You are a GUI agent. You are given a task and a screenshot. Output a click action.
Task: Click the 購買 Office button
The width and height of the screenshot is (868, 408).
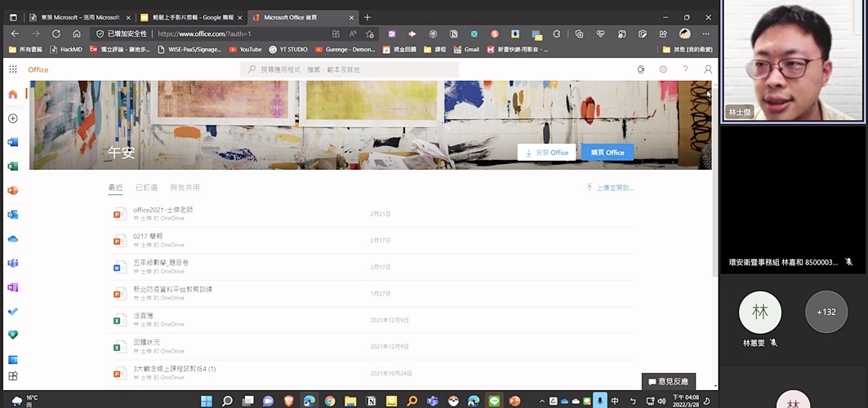coord(607,153)
